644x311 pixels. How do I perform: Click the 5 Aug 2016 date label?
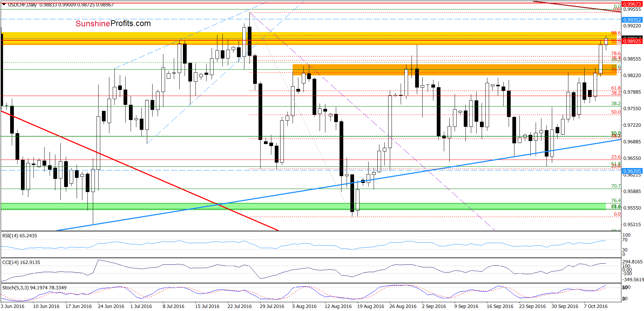(x=304, y=306)
